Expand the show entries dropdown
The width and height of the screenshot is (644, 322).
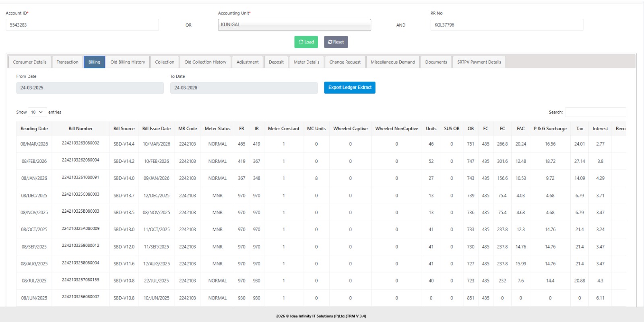coord(37,112)
